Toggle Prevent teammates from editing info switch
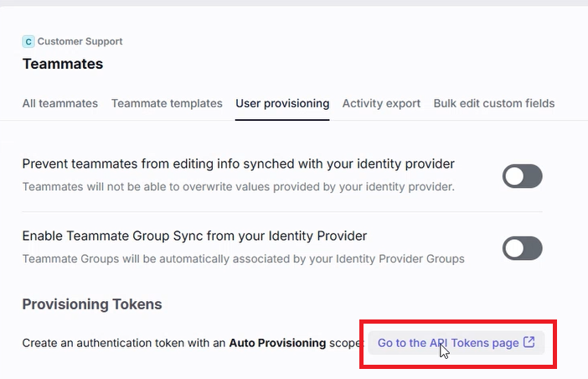588x379 pixels. [x=523, y=176]
